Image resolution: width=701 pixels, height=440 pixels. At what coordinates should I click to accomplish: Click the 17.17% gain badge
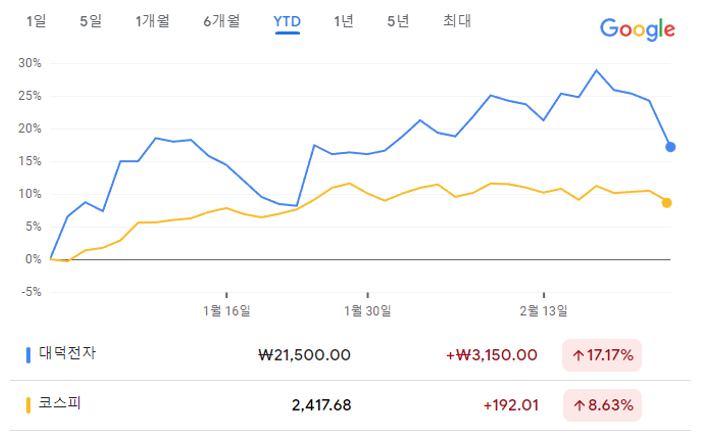coord(601,355)
